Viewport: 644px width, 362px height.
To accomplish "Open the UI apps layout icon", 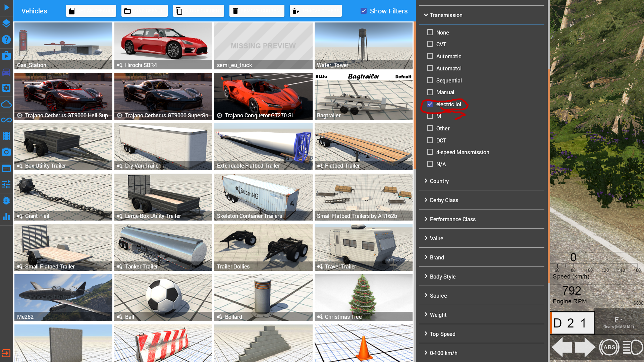I will (x=6, y=168).
